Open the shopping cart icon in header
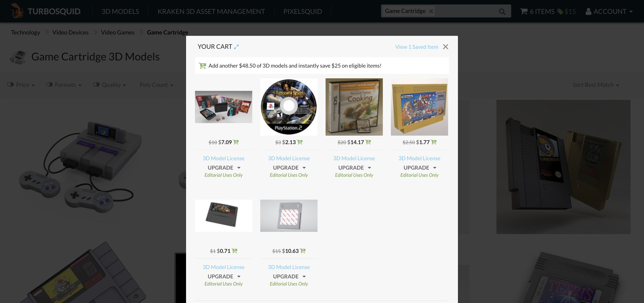 524,11
